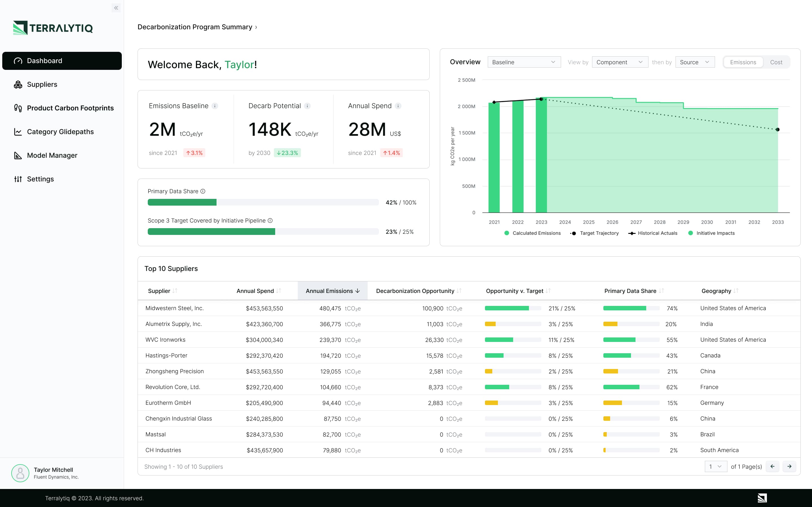The height and width of the screenshot is (507, 812).
Task: Collapse the sidebar with the double-chevron icon
Action: coord(116,8)
